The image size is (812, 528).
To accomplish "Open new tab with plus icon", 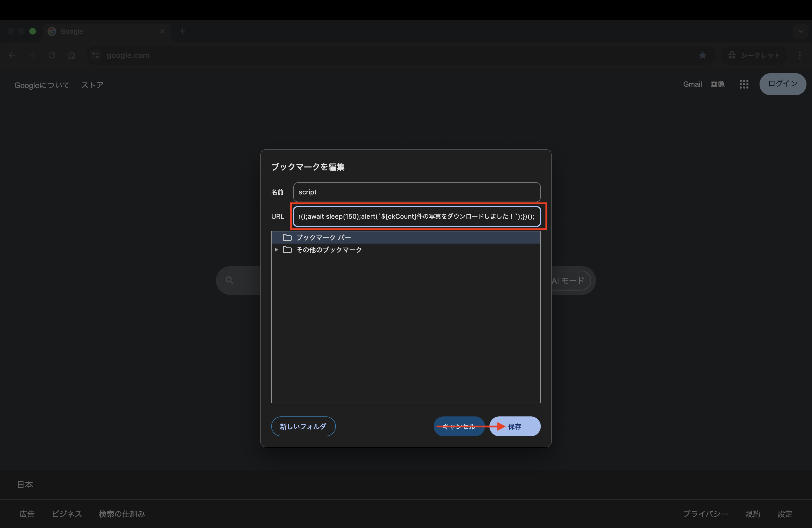I will [x=182, y=31].
